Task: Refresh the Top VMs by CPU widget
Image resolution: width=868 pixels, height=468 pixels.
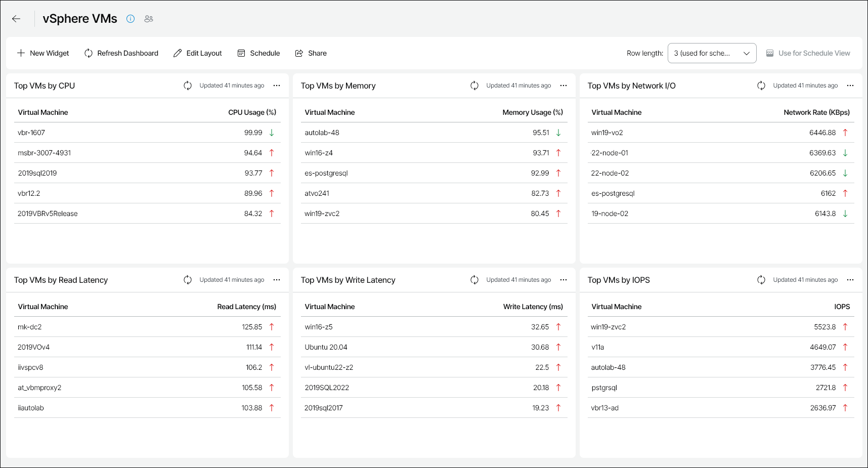Action: pos(188,86)
